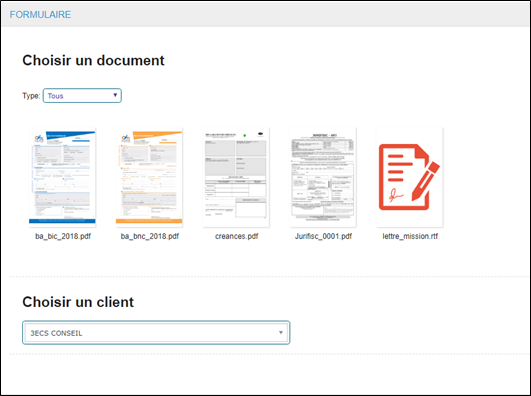Image resolution: width=531 pixels, height=396 pixels.
Task: Open the Type dropdown showing Tous
Action: (82, 96)
